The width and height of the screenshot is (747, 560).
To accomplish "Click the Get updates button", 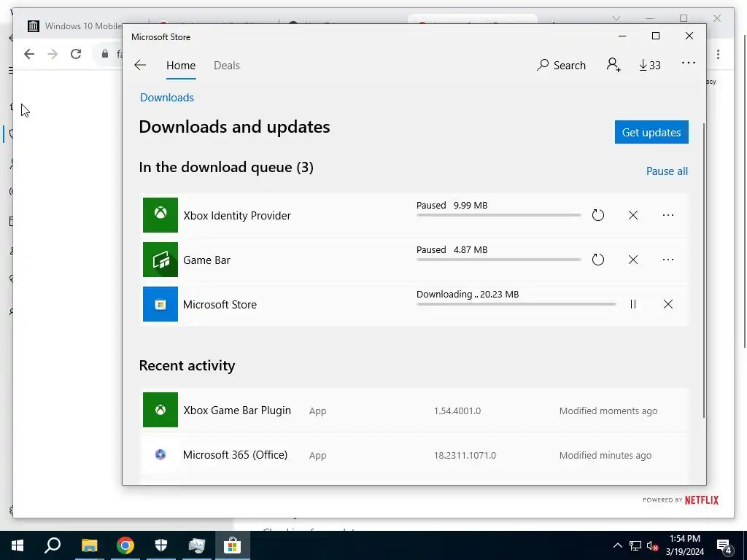I will pyautogui.click(x=651, y=133).
